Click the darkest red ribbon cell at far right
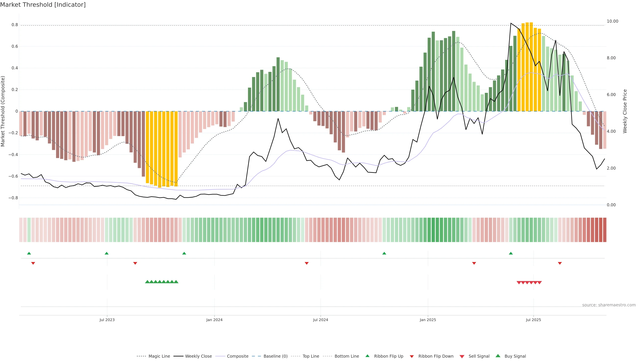 click(x=604, y=230)
